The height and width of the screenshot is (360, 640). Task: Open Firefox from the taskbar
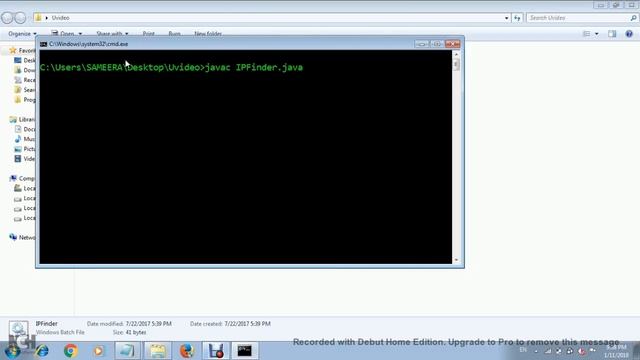(x=187, y=351)
